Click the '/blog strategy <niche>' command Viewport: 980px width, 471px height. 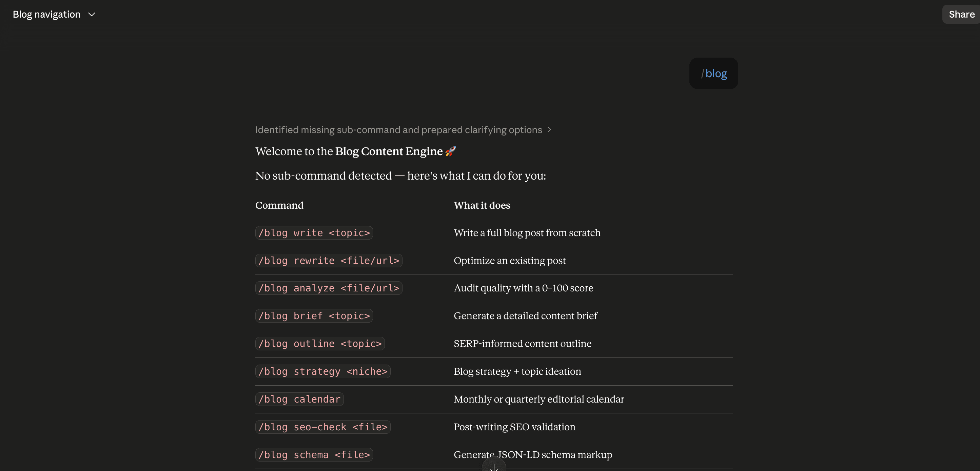click(x=322, y=371)
